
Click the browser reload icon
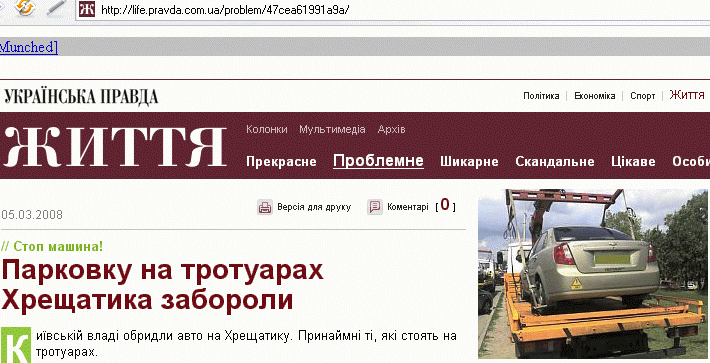click(x=24, y=7)
